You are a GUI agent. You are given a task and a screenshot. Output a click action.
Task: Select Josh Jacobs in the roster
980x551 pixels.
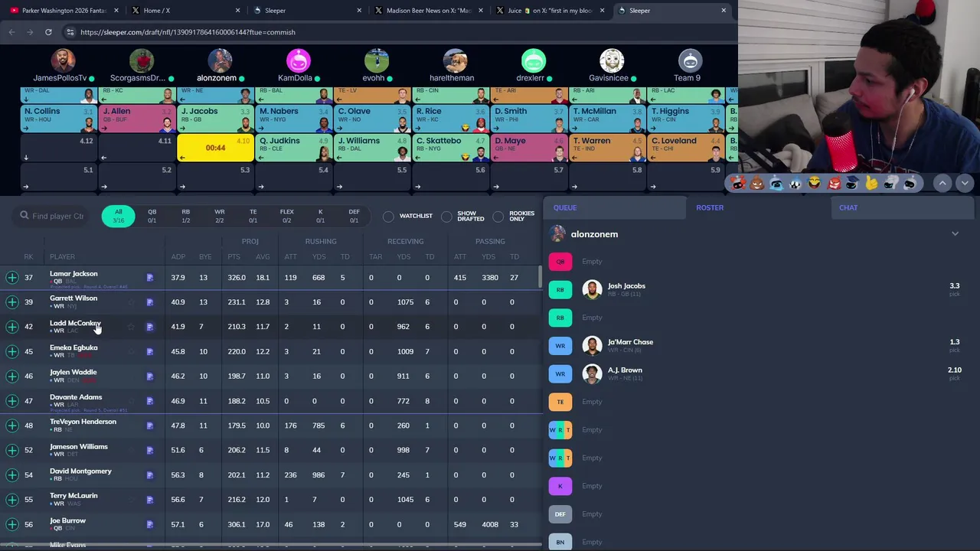coord(626,286)
